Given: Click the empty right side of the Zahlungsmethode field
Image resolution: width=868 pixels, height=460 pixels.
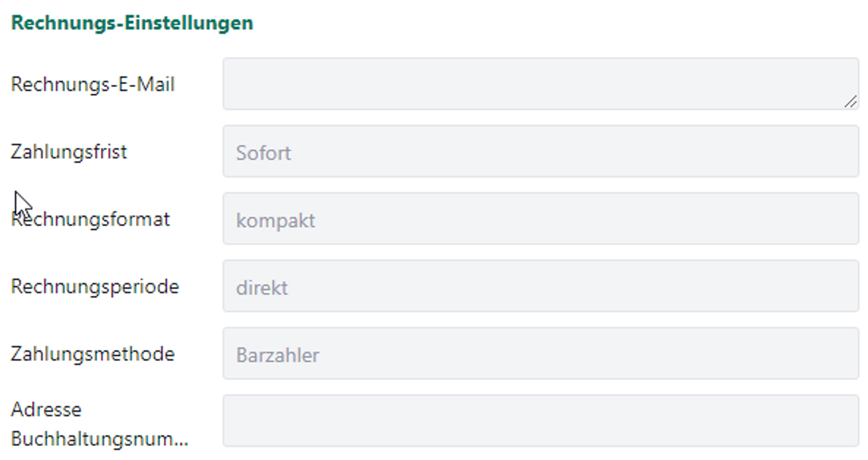Looking at the screenshot, I should [738, 353].
